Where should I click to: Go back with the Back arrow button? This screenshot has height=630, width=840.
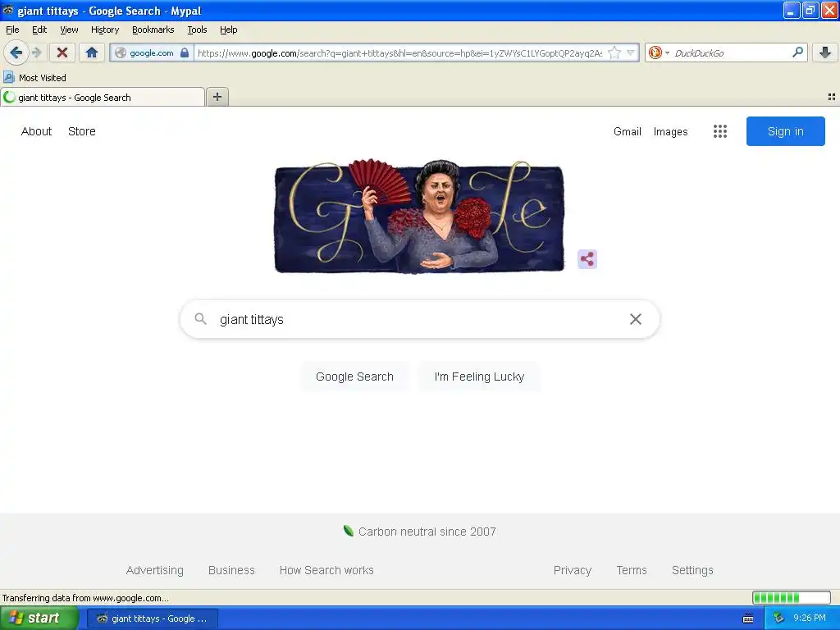click(16, 52)
